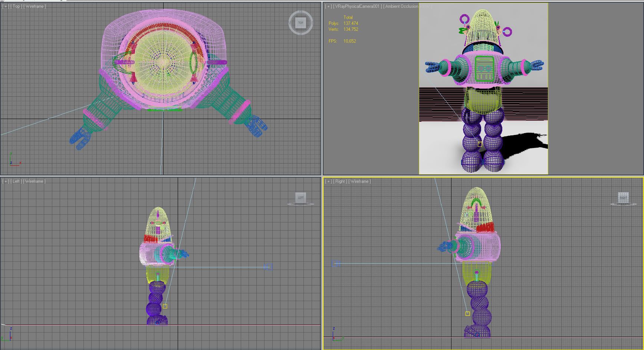
Task: Select yellow camera target box in camera viewport
Action: (x=480, y=144)
